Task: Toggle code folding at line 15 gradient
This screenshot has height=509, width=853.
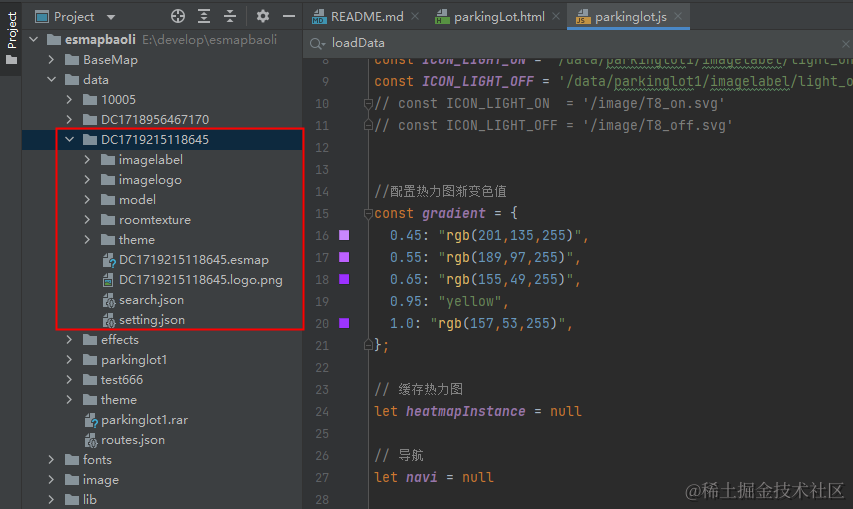Action: coord(368,213)
